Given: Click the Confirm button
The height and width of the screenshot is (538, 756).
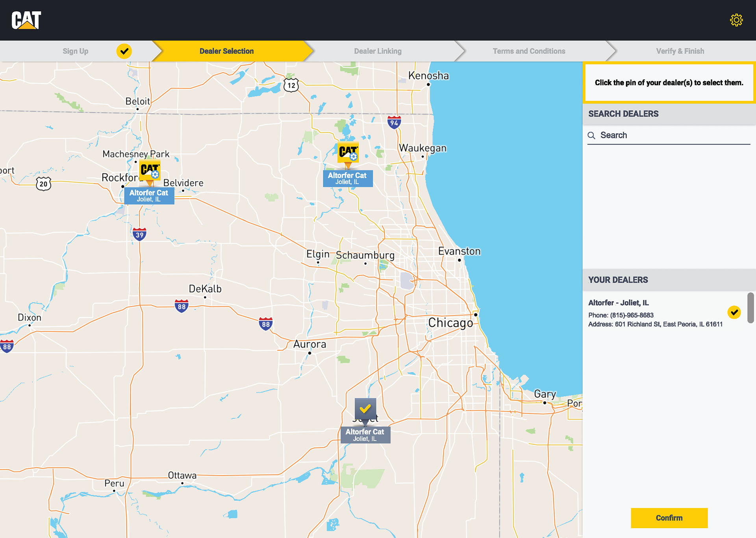Looking at the screenshot, I should (x=669, y=518).
